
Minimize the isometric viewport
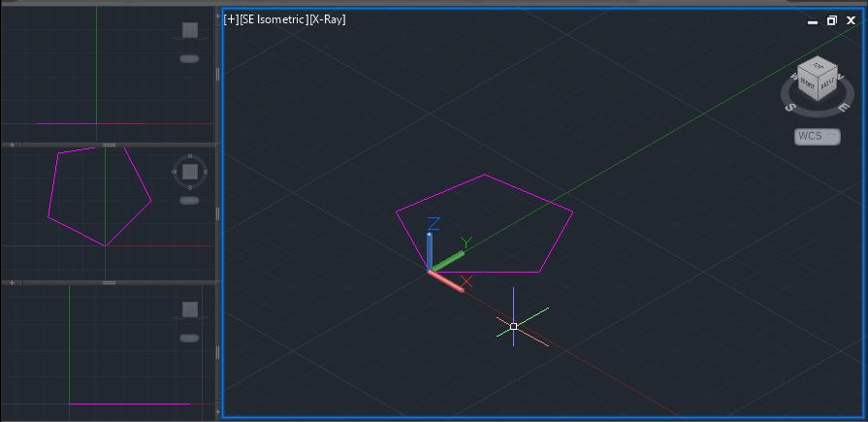(813, 21)
